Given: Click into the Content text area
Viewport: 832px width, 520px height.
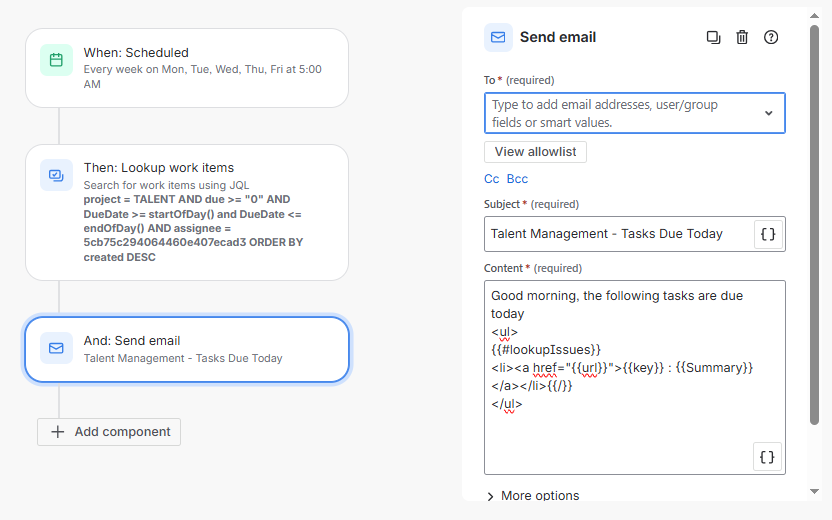Looking at the screenshot, I should pyautogui.click(x=635, y=377).
